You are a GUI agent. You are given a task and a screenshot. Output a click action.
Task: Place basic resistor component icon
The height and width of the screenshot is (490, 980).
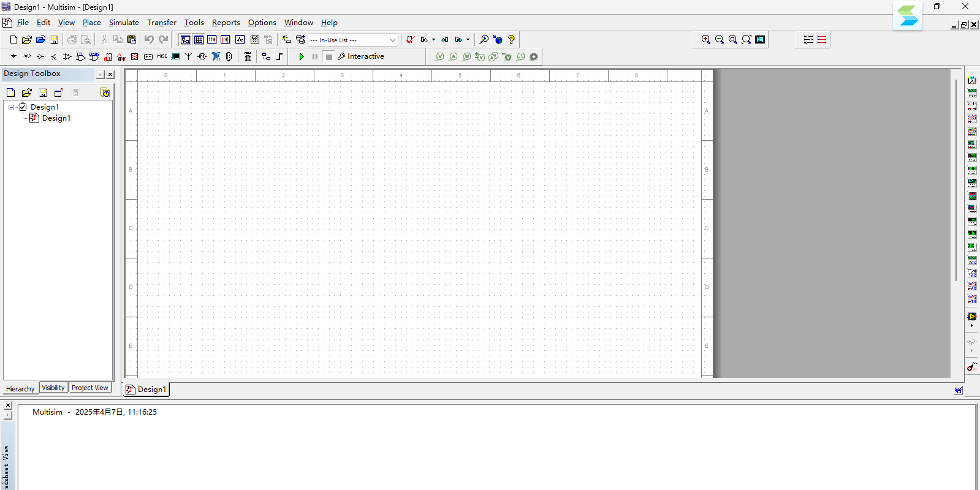[x=27, y=56]
